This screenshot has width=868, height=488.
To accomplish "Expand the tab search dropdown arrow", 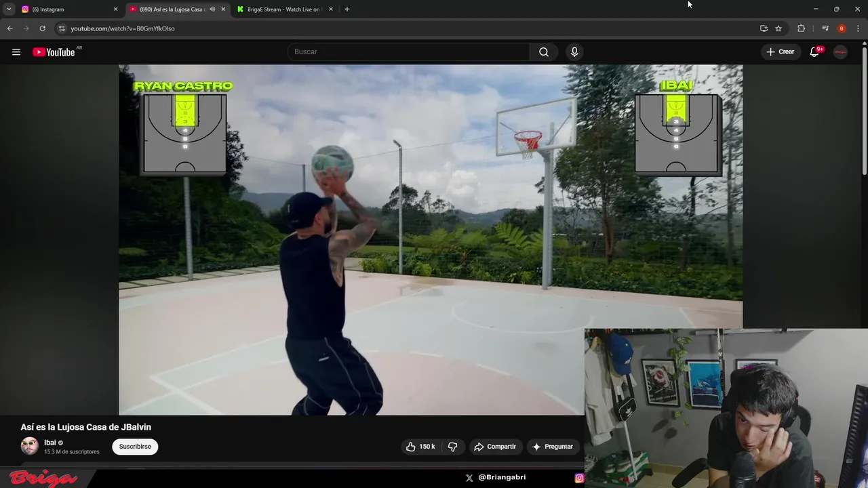I will [x=9, y=9].
